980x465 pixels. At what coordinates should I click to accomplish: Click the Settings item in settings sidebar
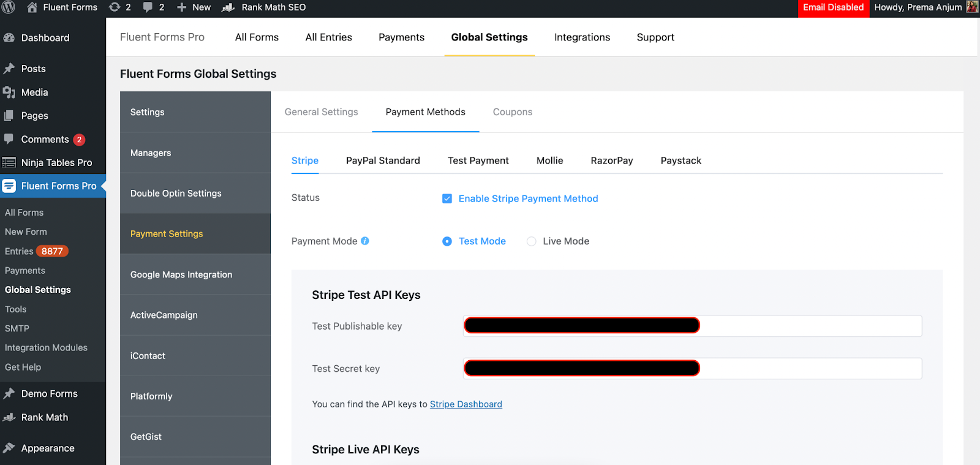pyautogui.click(x=195, y=112)
